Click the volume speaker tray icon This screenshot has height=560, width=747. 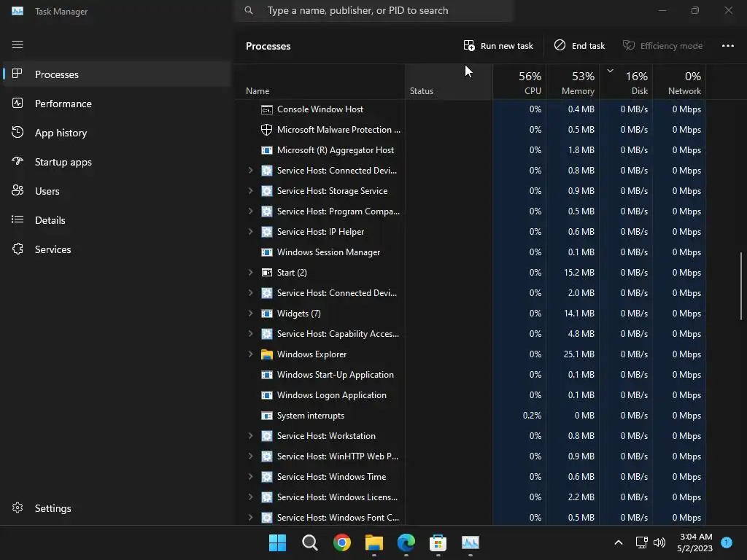pos(659,542)
